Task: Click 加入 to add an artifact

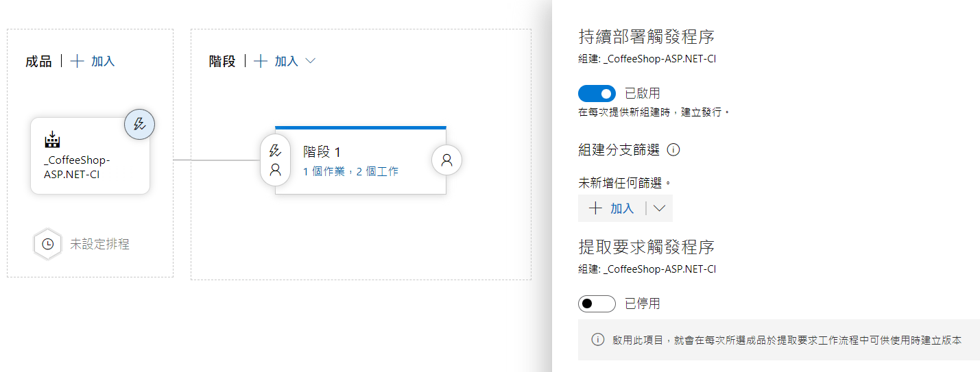Action: pyautogui.click(x=103, y=61)
